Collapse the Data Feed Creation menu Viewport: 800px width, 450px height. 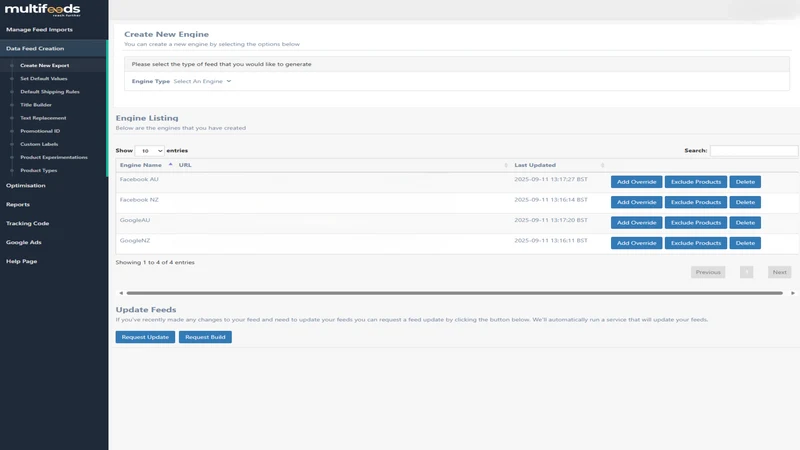coord(35,48)
